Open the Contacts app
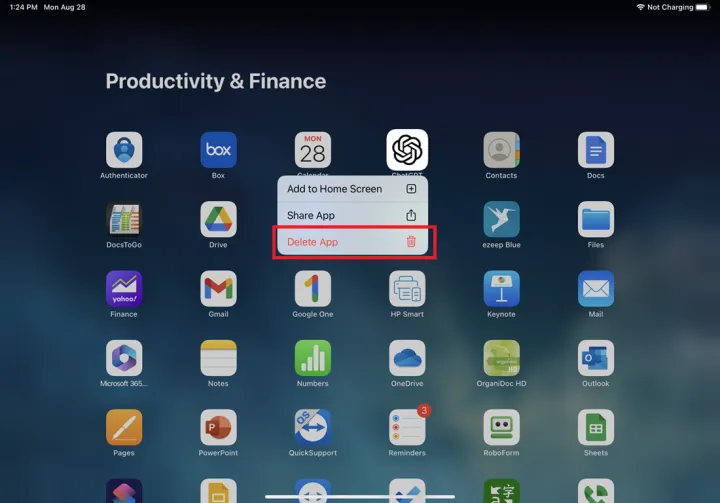The width and height of the screenshot is (720, 503). click(x=501, y=150)
